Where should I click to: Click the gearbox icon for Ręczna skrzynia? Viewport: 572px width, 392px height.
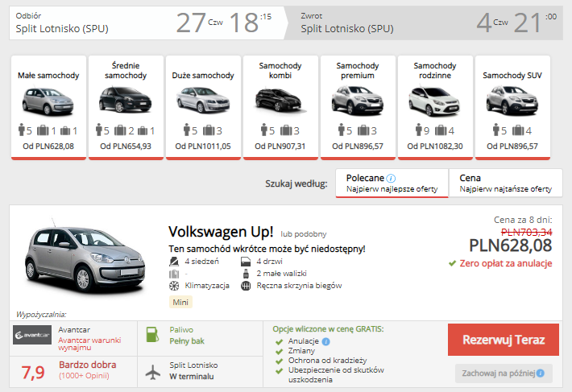coord(246,286)
